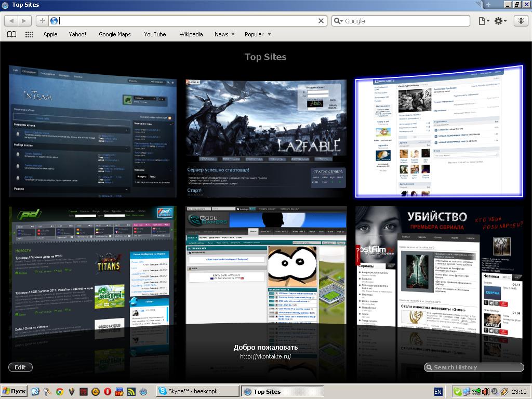
Task: Click inside the address bar field
Action: coord(188,21)
